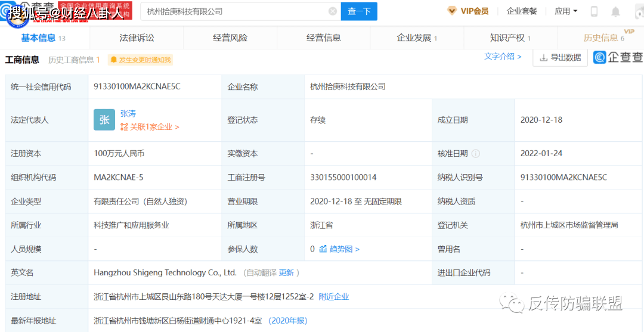644x332 pixels.
Task: Click the VIP会员 diamond icon
Action: (451, 11)
